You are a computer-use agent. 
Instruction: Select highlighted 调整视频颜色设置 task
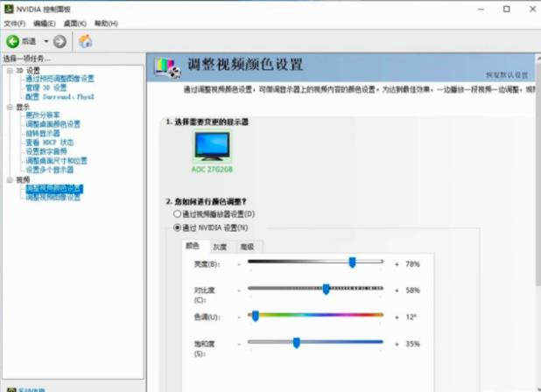(x=54, y=188)
